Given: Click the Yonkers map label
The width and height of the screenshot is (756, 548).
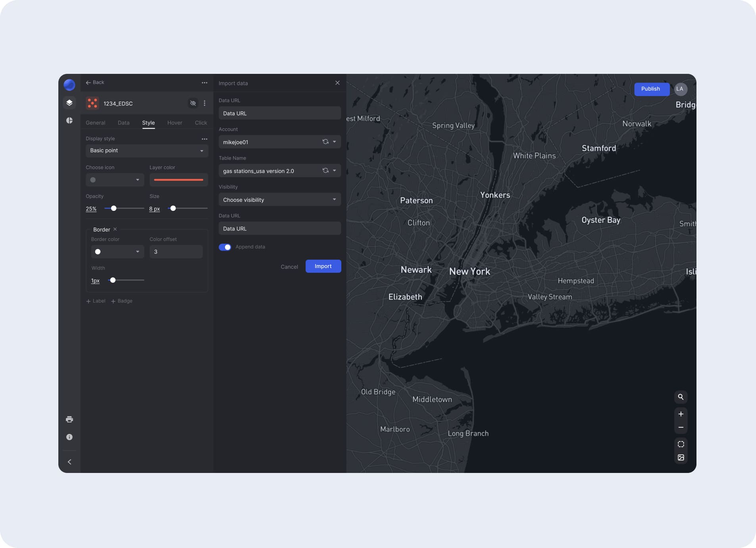Looking at the screenshot, I should pyautogui.click(x=495, y=195).
